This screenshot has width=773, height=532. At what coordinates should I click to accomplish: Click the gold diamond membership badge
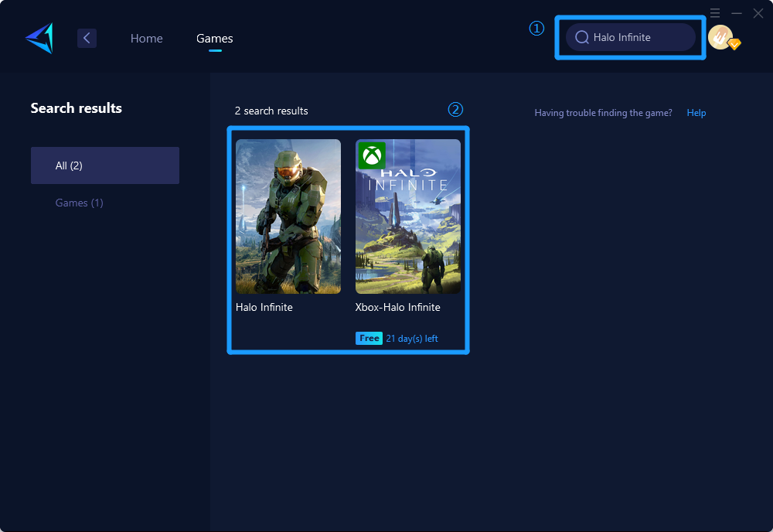[734, 45]
